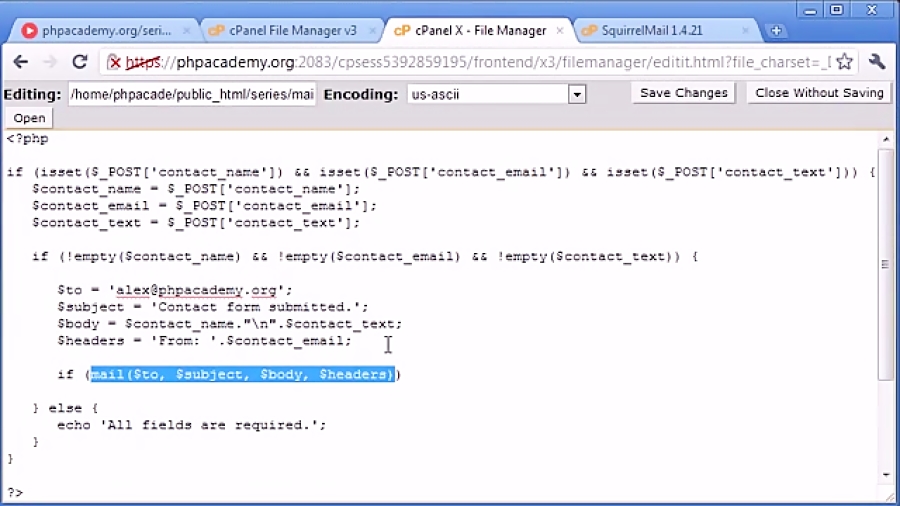Click the $contact_email assignment line
The width and height of the screenshot is (900, 506).
(204, 206)
